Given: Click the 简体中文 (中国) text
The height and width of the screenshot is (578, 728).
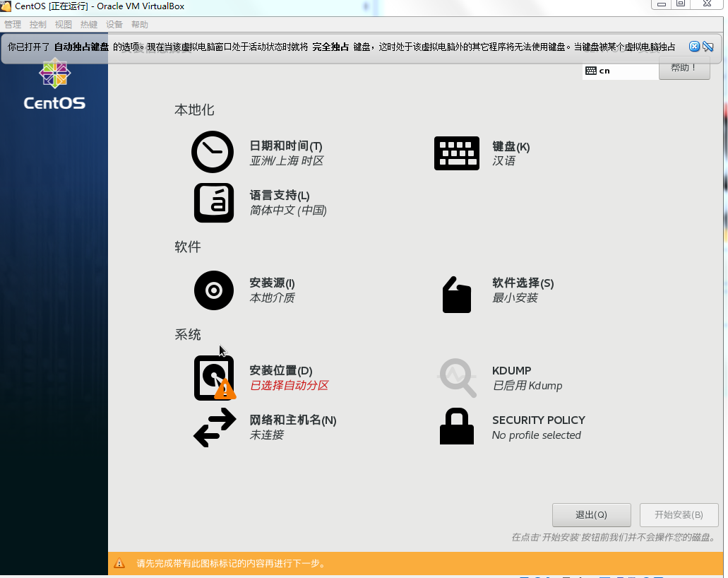Looking at the screenshot, I should coord(288,211).
